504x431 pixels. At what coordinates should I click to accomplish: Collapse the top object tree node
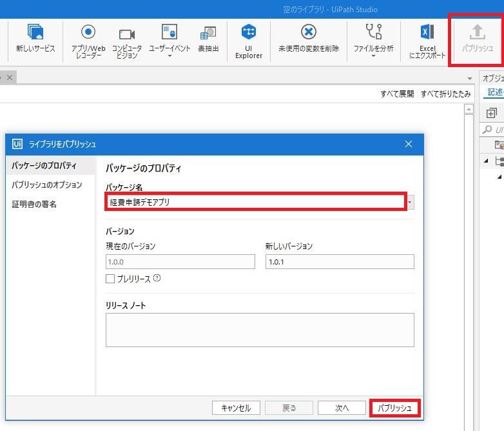(x=486, y=160)
